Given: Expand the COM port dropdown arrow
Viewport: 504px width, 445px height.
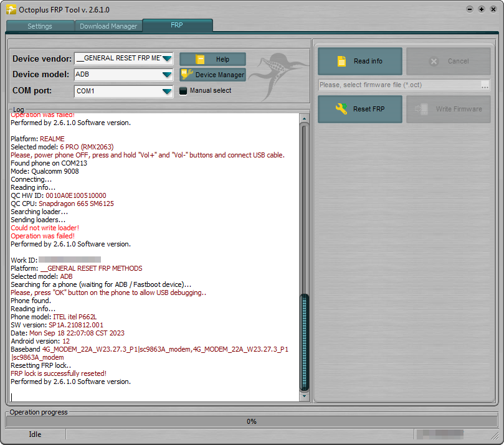Looking at the screenshot, I should [167, 91].
